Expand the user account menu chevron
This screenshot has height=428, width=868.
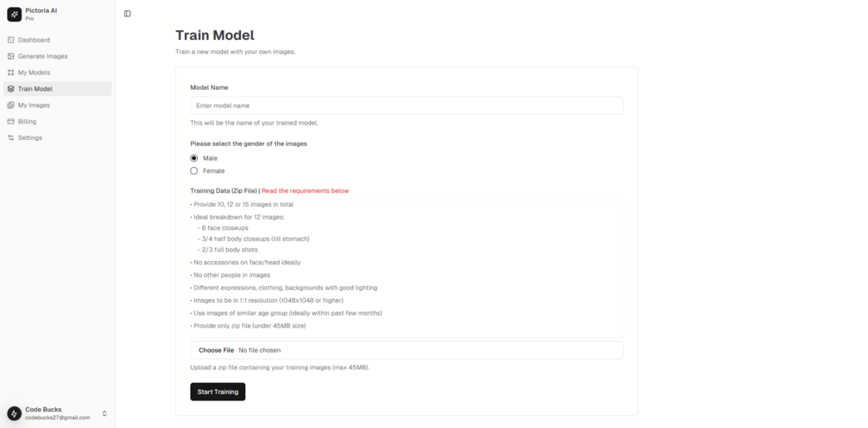105,413
